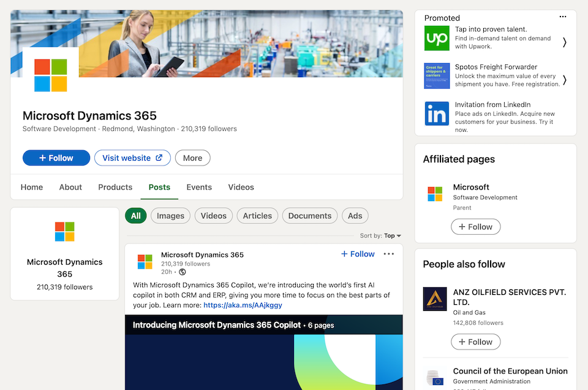This screenshot has width=588, height=390.
Task: Open the Microsoft Dynamics 365 post author name
Action: pyautogui.click(x=203, y=254)
